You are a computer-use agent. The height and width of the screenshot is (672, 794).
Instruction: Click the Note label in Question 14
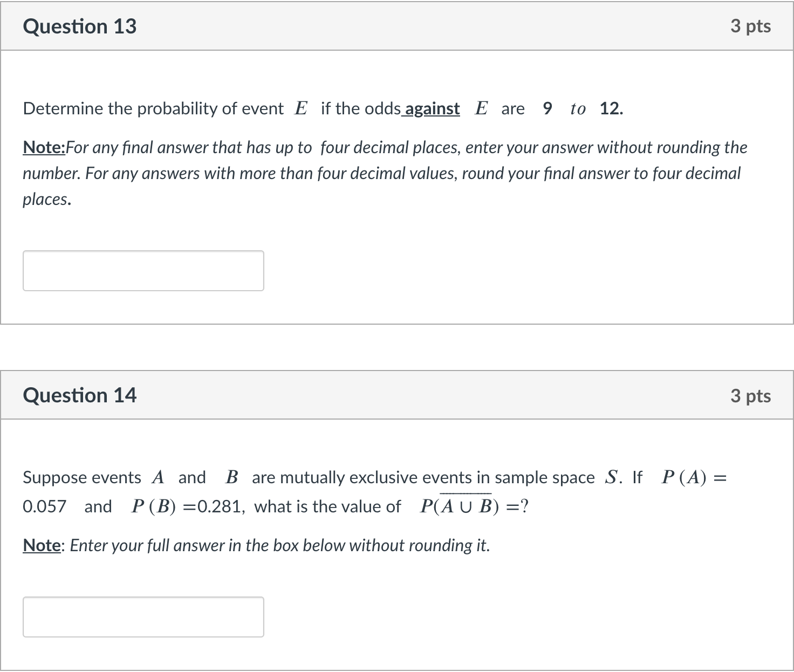coord(41,545)
